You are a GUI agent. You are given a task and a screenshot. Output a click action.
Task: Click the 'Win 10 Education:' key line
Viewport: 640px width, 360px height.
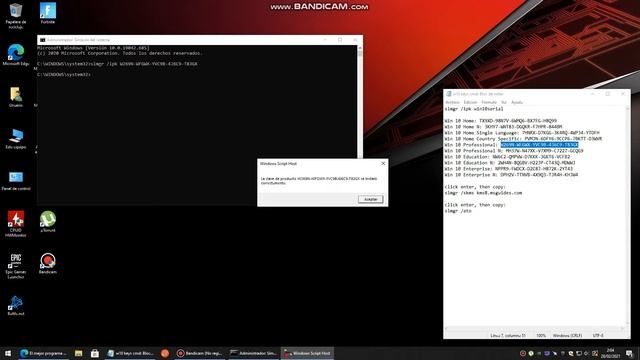click(507, 157)
